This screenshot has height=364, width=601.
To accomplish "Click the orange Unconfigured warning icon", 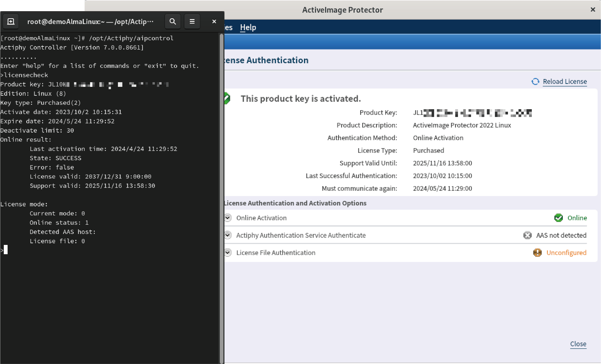I will point(537,253).
